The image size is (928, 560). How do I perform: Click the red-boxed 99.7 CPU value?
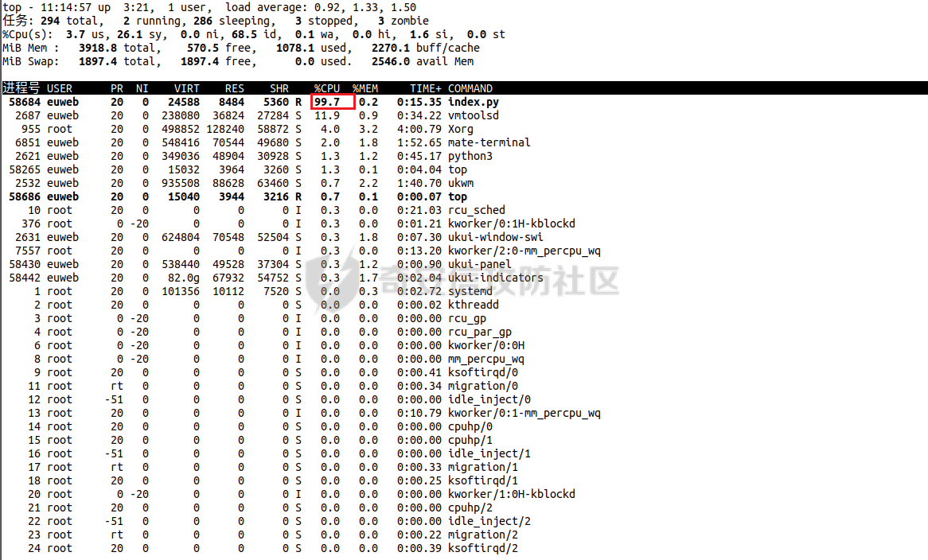327,102
